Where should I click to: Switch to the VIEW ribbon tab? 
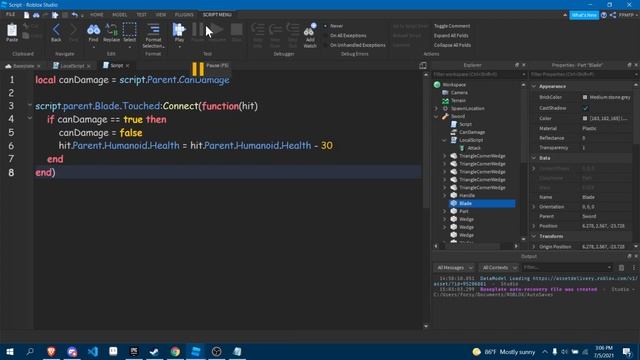click(x=161, y=15)
